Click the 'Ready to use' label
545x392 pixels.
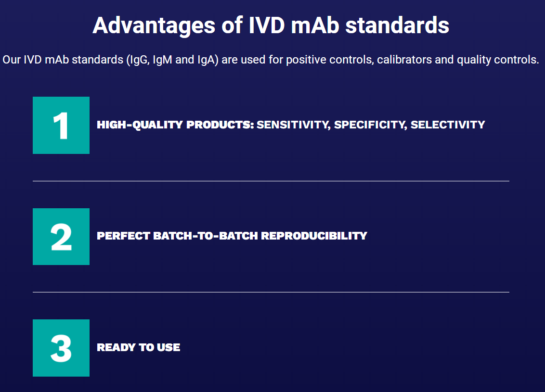tap(138, 347)
